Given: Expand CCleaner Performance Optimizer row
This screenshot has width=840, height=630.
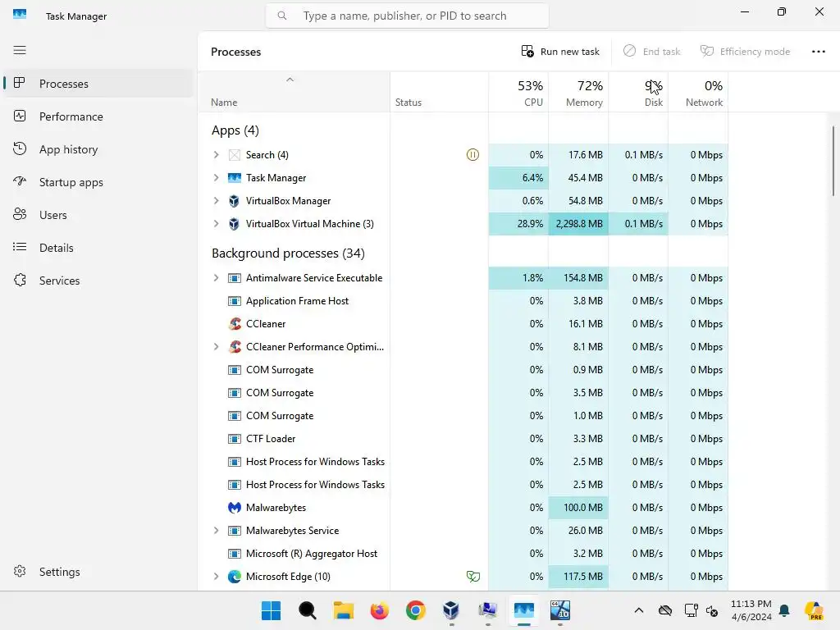Looking at the screenshot, I should click(x=216, y=347).
